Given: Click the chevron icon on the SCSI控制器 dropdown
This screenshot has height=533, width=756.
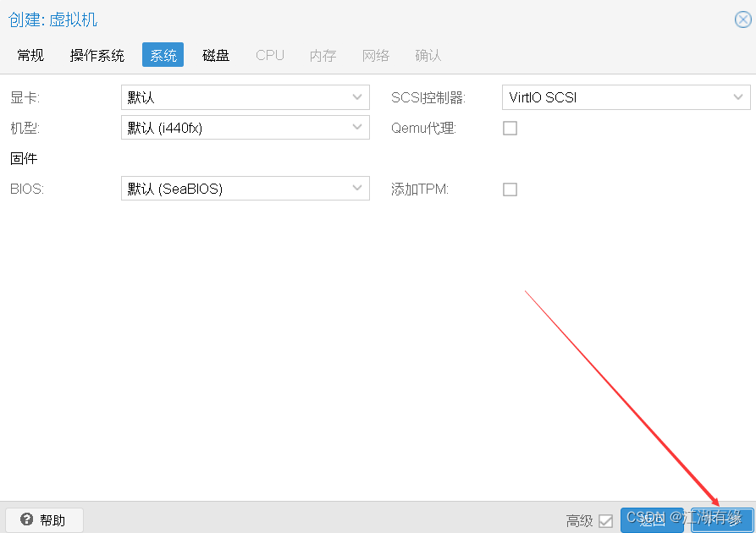Looking at the screenshot, I should pos(739,97).
